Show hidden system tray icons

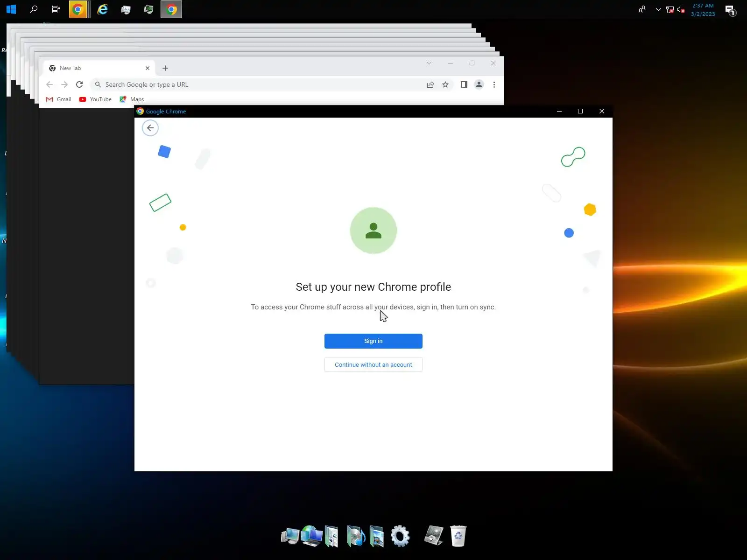(658, 9)
